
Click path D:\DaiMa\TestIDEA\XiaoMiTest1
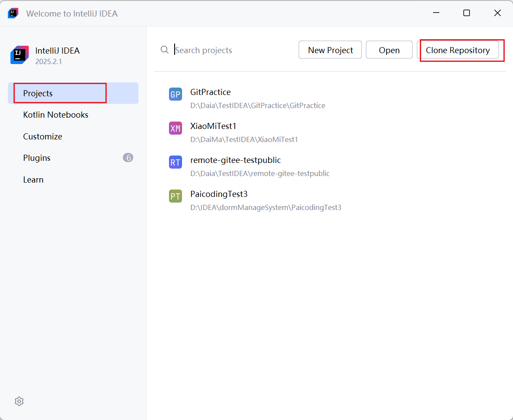(x=244, y=139)
